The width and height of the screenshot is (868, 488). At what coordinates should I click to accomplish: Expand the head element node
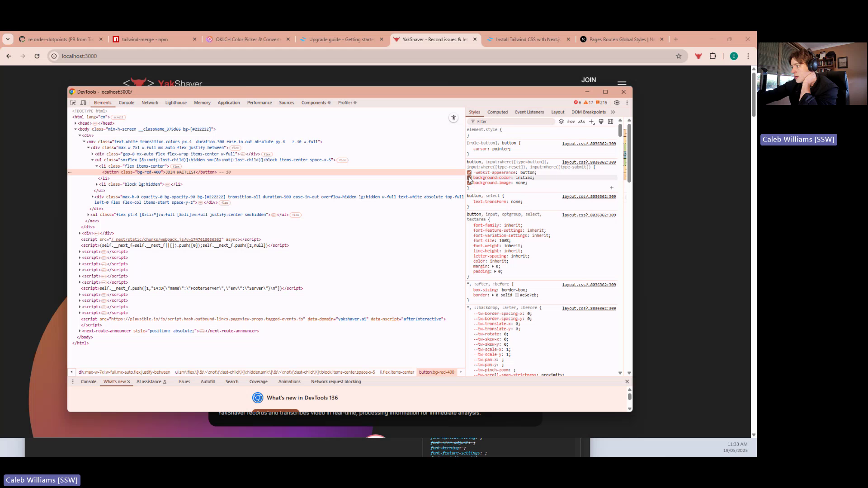click(75, 123)
